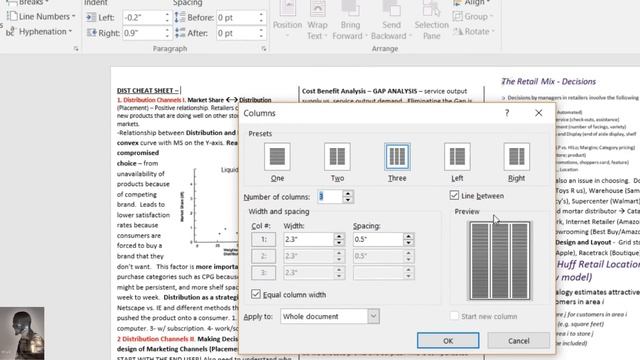Open the Wrap Text dropdown

[317, 20]
